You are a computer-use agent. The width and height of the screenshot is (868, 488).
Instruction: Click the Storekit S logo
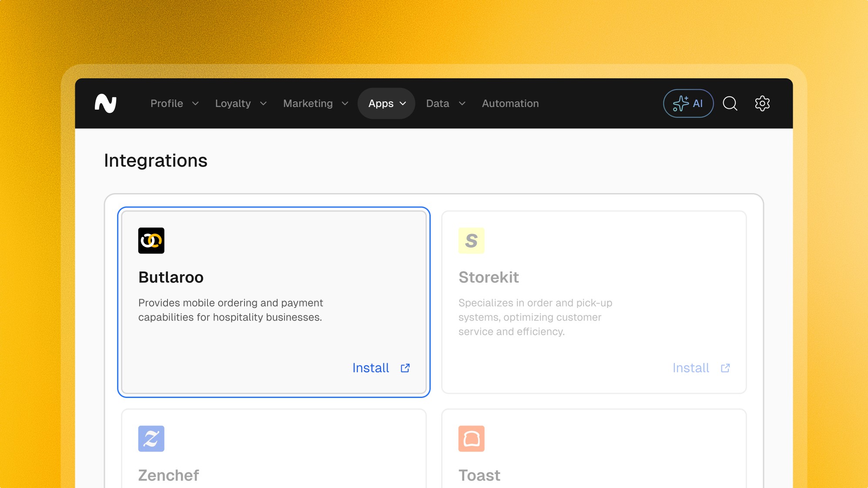pyautogui.click(x=471, y=241)
